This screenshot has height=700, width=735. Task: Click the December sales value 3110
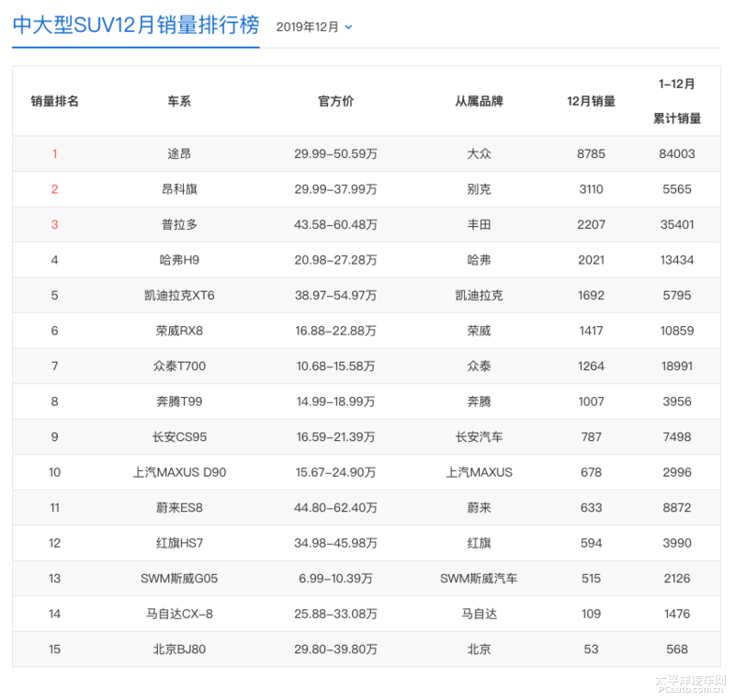(591, 189)
